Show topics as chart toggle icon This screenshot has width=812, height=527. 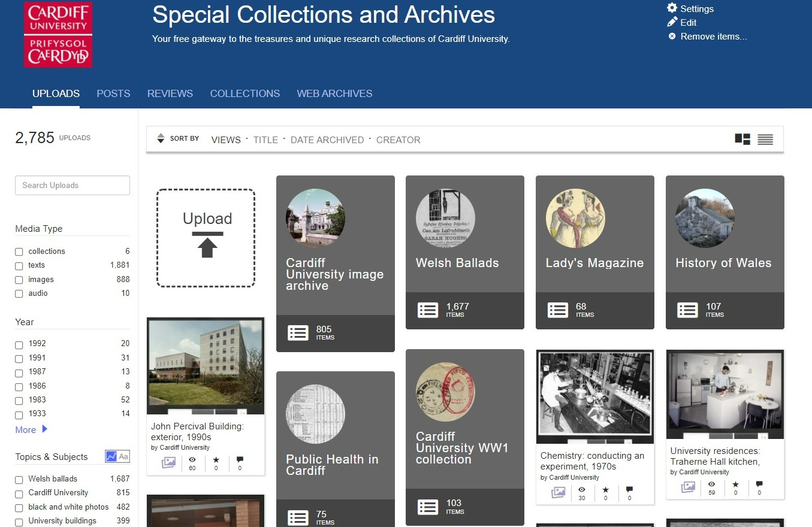pos(111,456)
